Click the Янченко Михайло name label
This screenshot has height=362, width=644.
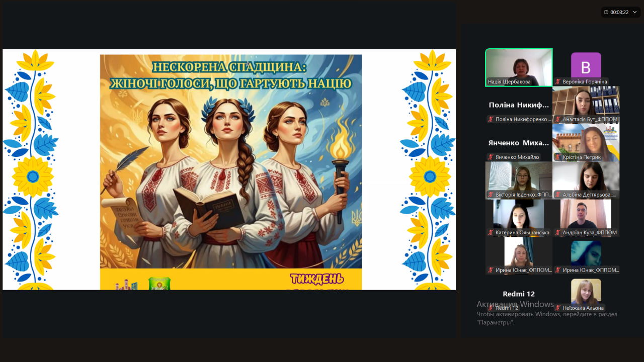coord(517,157)
